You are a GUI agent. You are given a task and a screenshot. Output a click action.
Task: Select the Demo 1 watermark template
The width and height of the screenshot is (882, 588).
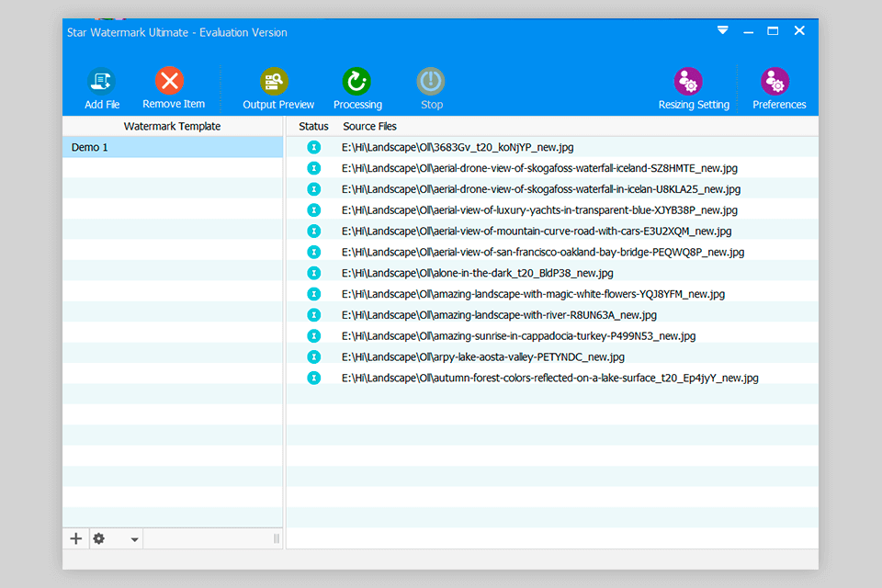tap(173, 147)
